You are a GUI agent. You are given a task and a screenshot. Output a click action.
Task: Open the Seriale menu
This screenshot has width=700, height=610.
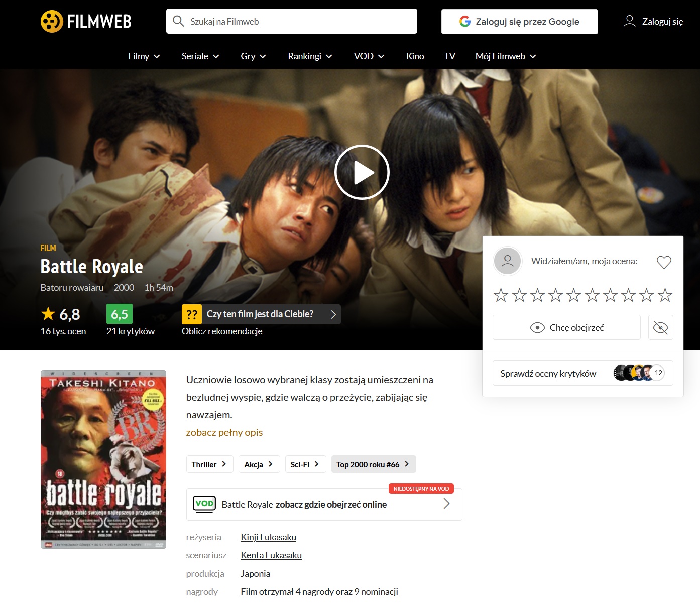pyautogui.click(x=200, y=56)
